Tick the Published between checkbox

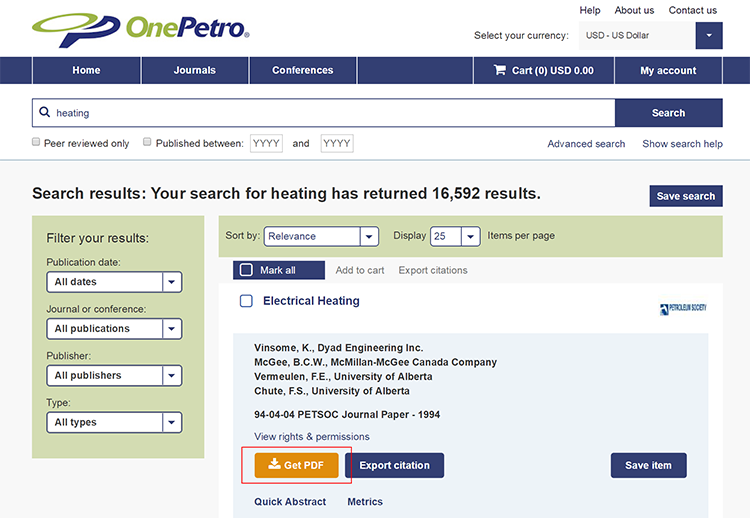[x=147, y=142]
